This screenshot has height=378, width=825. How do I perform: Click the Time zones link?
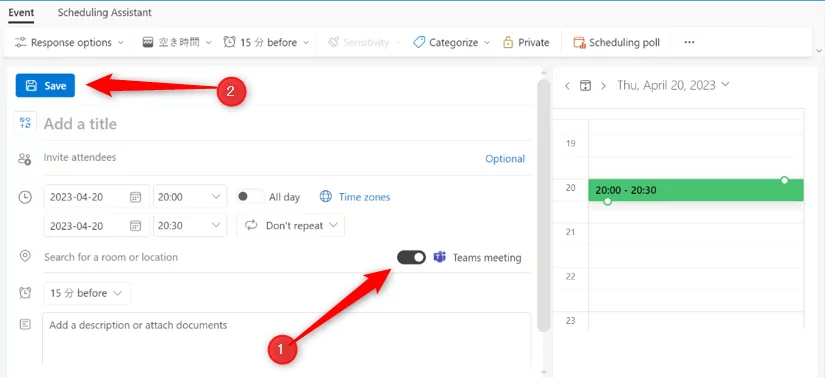click(364, 197)
